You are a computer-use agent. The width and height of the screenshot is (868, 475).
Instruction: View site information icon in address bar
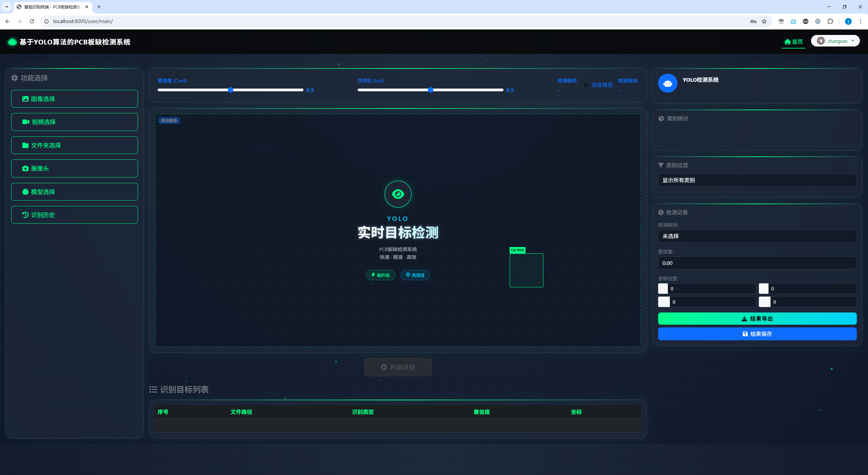(47, 21)
